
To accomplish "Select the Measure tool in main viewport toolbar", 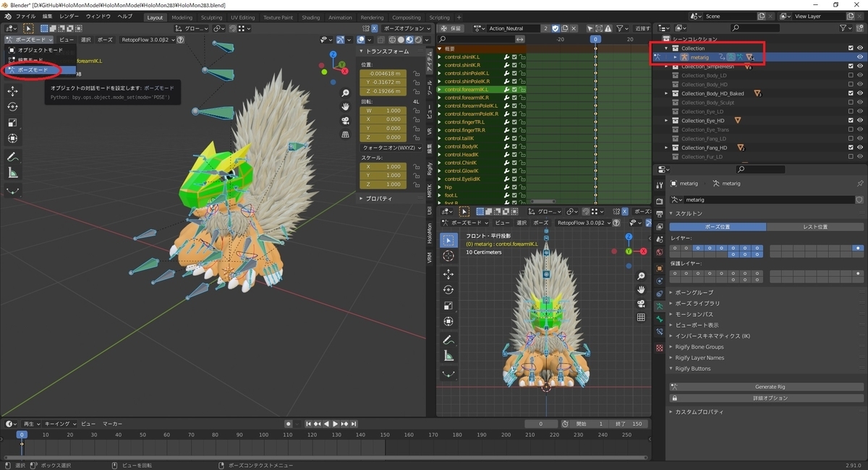I will (13, 173).
